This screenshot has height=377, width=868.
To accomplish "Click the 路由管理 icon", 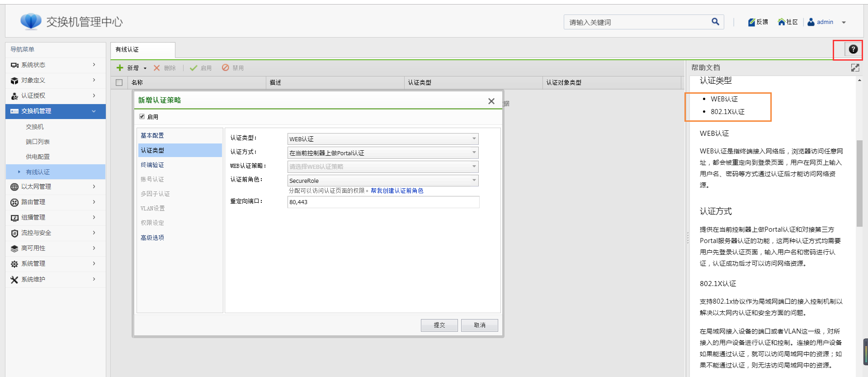I will pyautogui.click(x=14, y=202).
